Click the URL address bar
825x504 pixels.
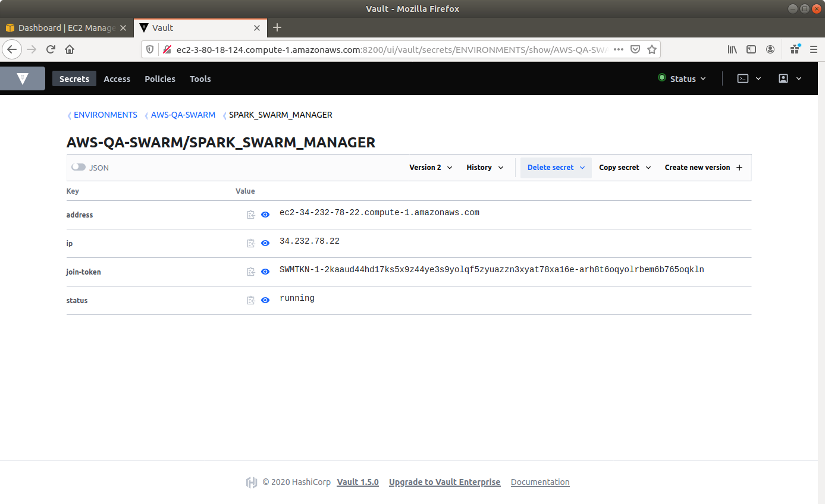(x=393, y=49)
